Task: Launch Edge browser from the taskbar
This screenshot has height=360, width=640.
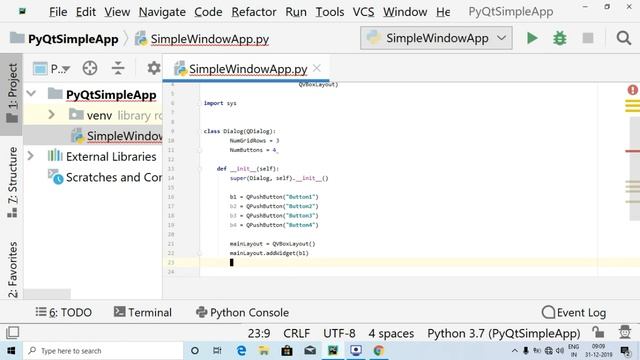Action: [241, 351]
